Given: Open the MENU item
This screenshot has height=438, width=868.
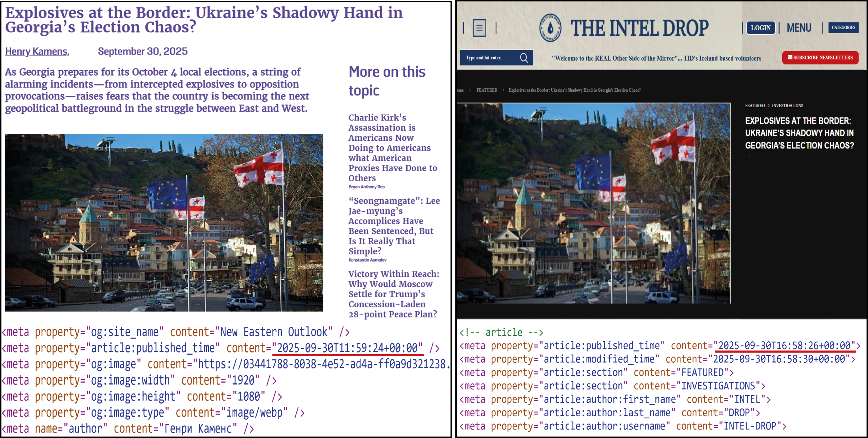Looking at the screenshot, I should 799,28.
